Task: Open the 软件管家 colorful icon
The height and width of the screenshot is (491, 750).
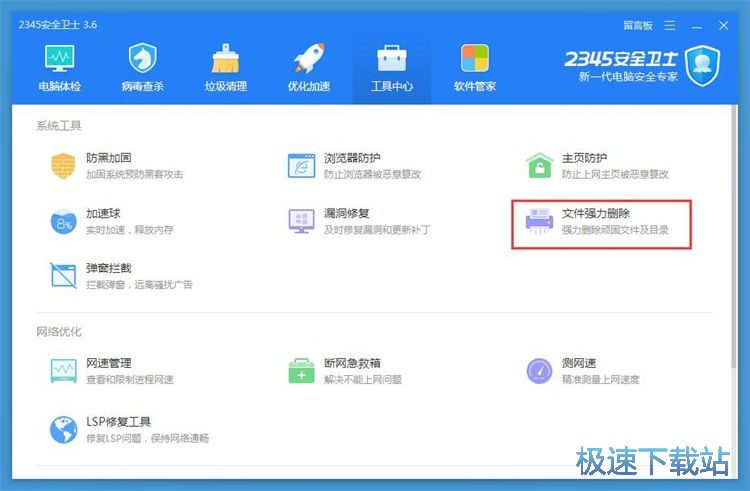Action: click(474, 58)
